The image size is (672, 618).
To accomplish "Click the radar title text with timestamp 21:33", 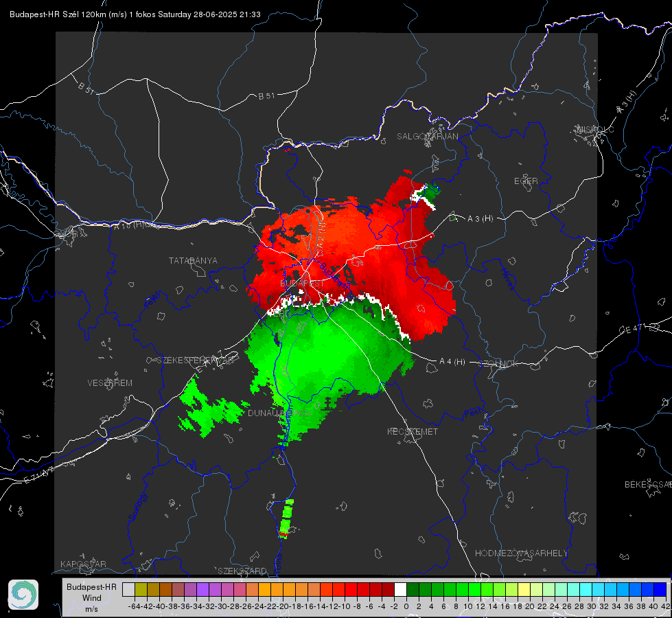I will click(135, 14).
